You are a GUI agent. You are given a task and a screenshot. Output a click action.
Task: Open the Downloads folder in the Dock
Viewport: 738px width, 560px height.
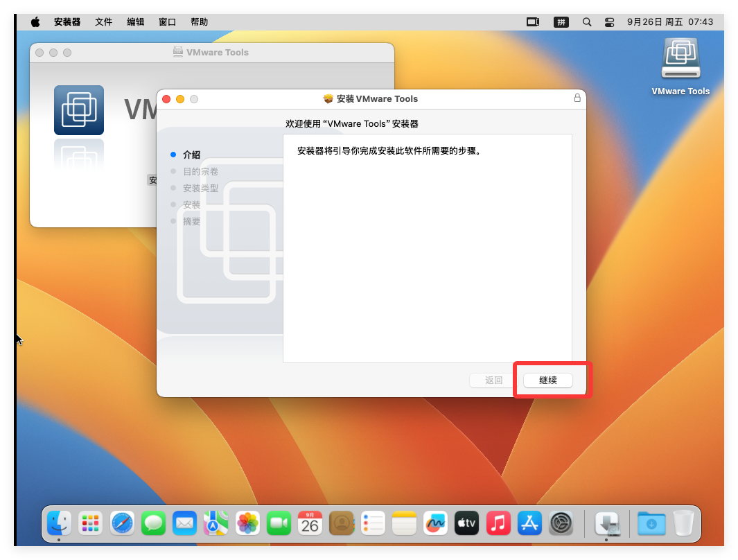[x=651, y=523]
